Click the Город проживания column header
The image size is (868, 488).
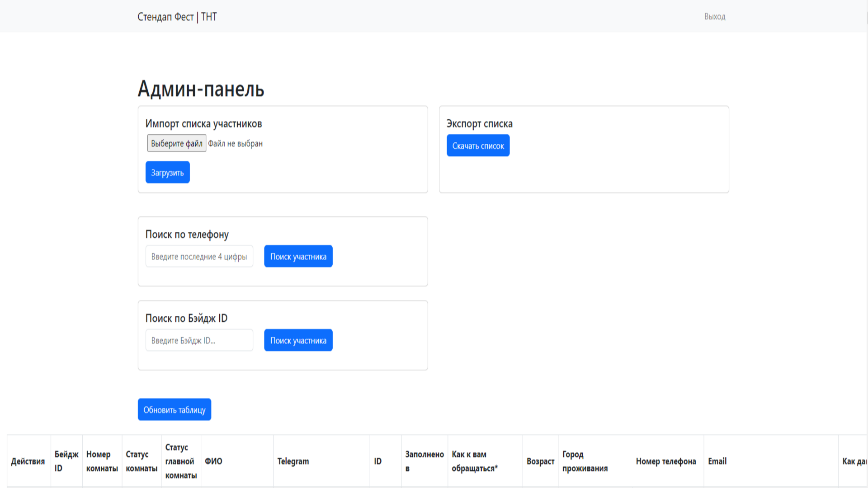(585, 461)
